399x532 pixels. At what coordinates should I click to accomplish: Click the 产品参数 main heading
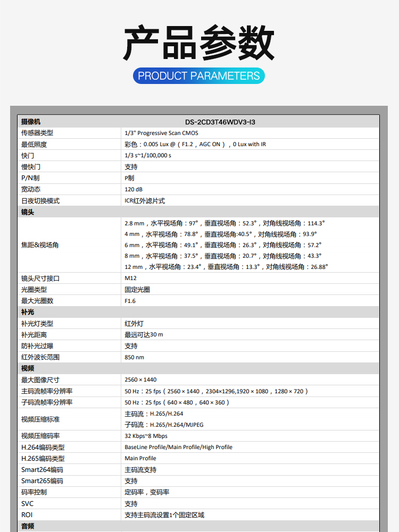coord(199,43)
